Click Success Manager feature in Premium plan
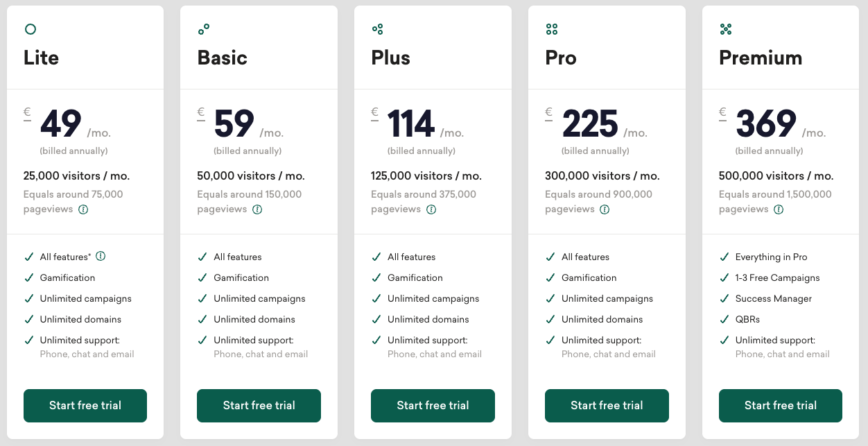Viewport: 868px width, 446px height. pyautogui.click(x=773, y=299)
